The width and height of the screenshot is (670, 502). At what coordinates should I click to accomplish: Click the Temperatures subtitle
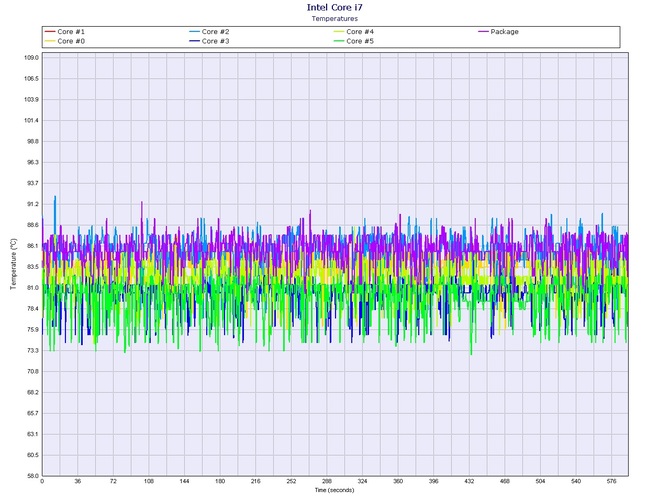coord(335,18)
